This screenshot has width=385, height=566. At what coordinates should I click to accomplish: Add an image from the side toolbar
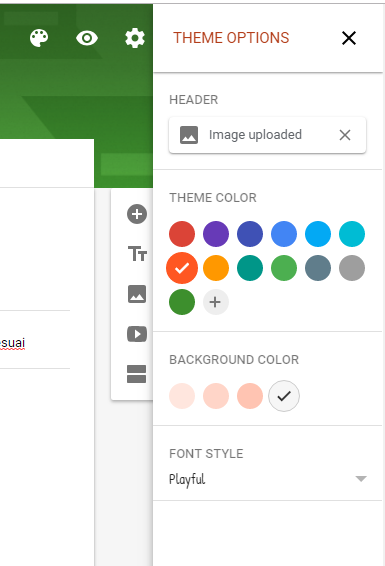[137, 293]
